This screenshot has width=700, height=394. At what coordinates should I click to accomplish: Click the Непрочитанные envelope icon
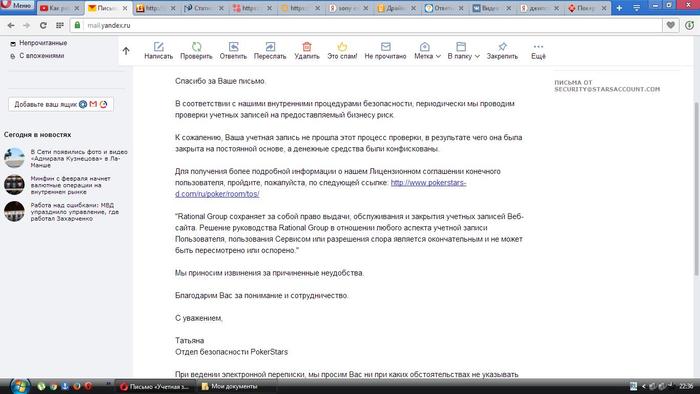(13, 44)
